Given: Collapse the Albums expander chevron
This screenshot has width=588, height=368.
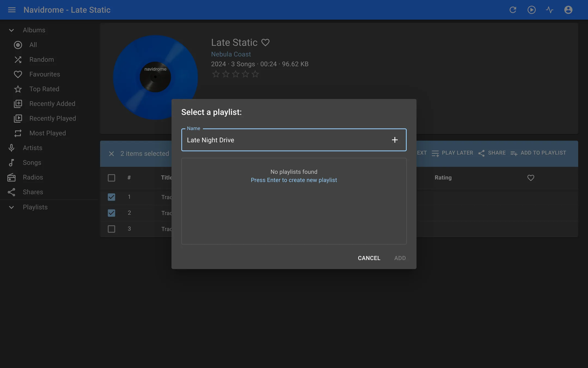Looking at the screenshot, I should [11, 30].
